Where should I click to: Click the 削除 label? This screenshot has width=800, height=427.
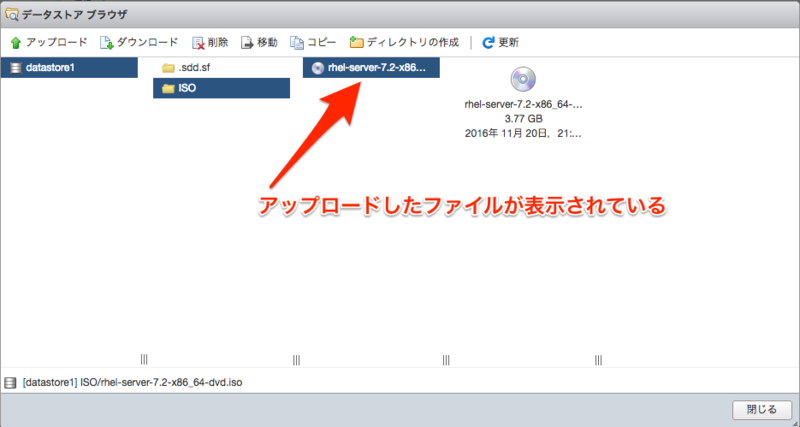[218, 42]
